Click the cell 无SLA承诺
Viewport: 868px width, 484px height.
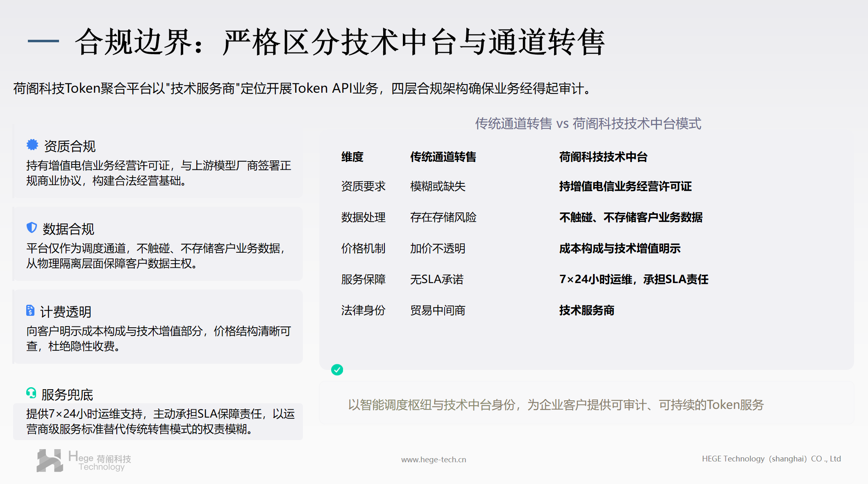coord(437,280)
